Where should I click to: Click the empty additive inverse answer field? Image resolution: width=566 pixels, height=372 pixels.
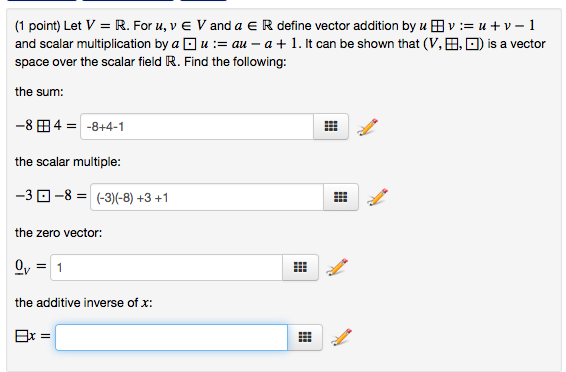click(171, 337)
